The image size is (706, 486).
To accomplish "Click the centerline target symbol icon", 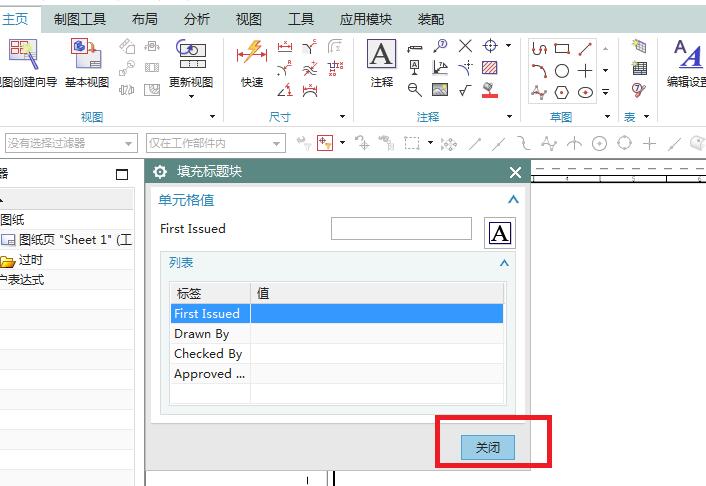I will click(x=491, y=46).
